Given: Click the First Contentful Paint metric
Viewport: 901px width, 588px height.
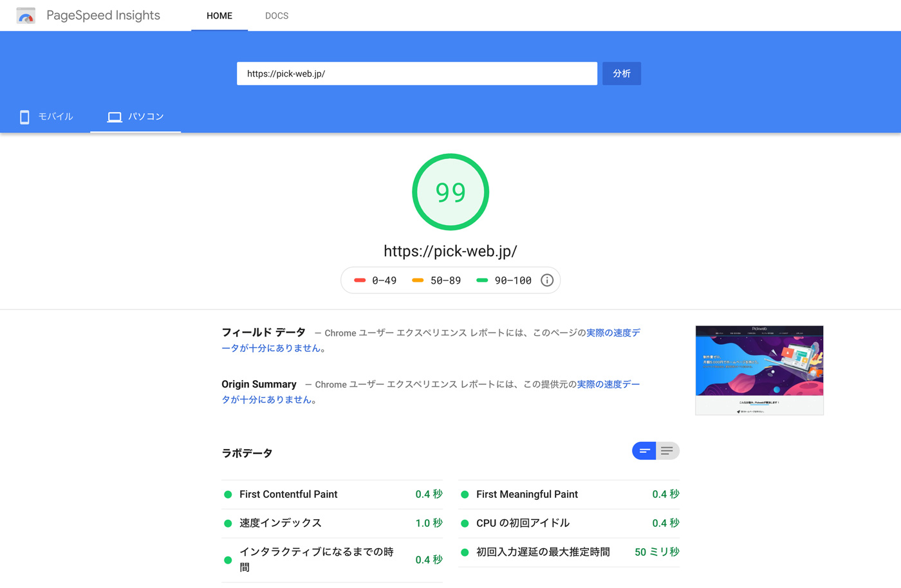Looking at the screenshot, I should [332, 494].
